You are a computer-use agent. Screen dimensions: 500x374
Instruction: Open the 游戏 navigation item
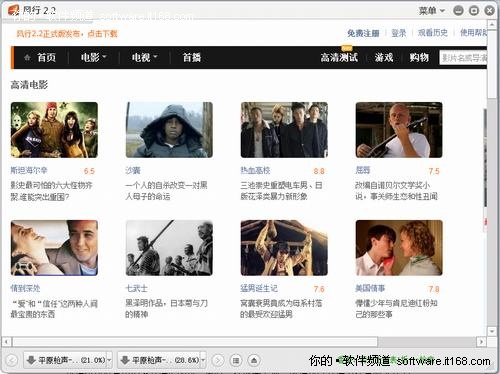click(x=384, y=57)
